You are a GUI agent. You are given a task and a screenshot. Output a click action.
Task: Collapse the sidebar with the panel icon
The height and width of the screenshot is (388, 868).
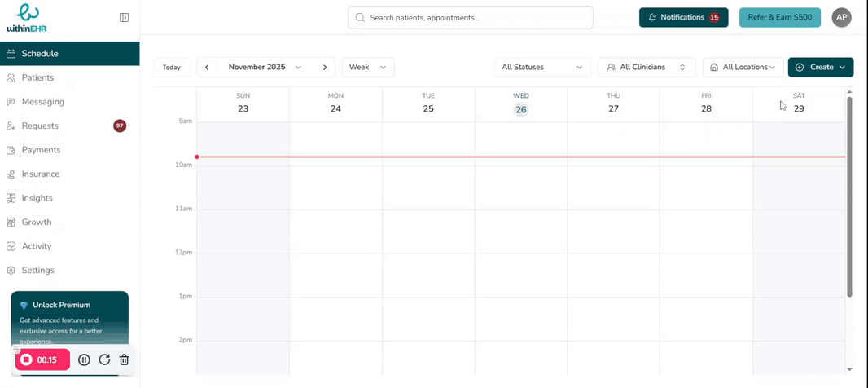[124, 17]
